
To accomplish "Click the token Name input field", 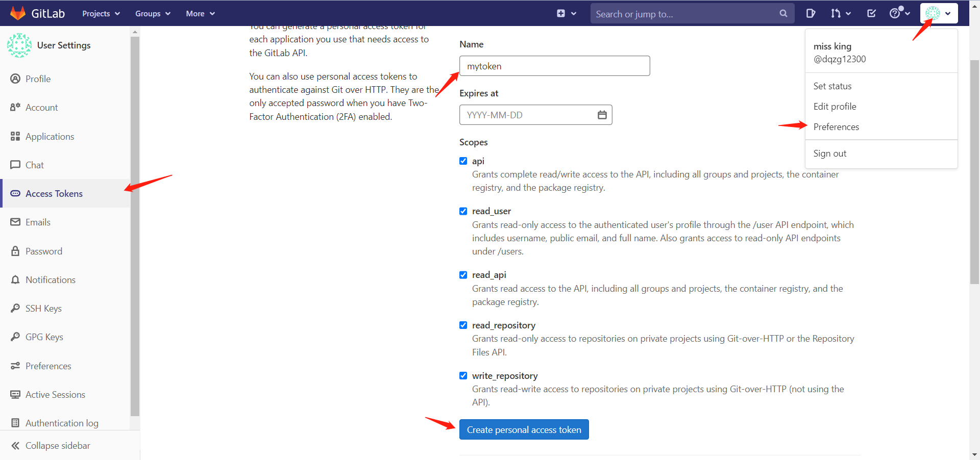I will click(554, 66).
